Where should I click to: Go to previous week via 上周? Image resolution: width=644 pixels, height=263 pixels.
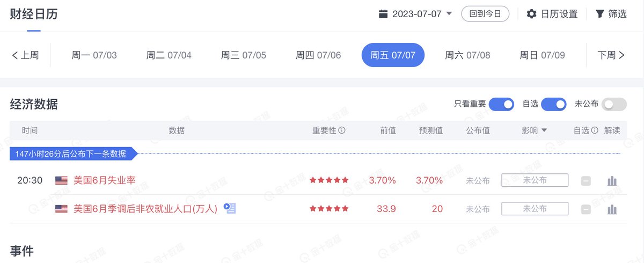[25, 55]
